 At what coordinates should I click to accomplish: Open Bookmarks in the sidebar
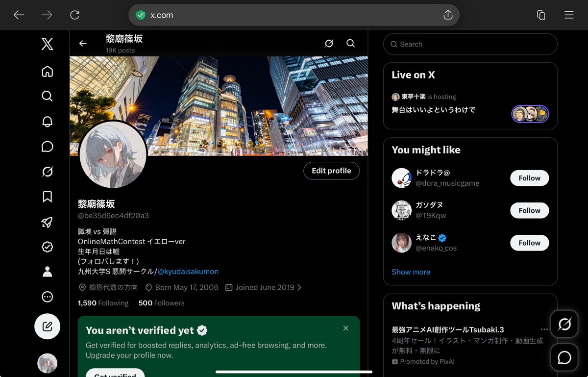coord(47,197)
